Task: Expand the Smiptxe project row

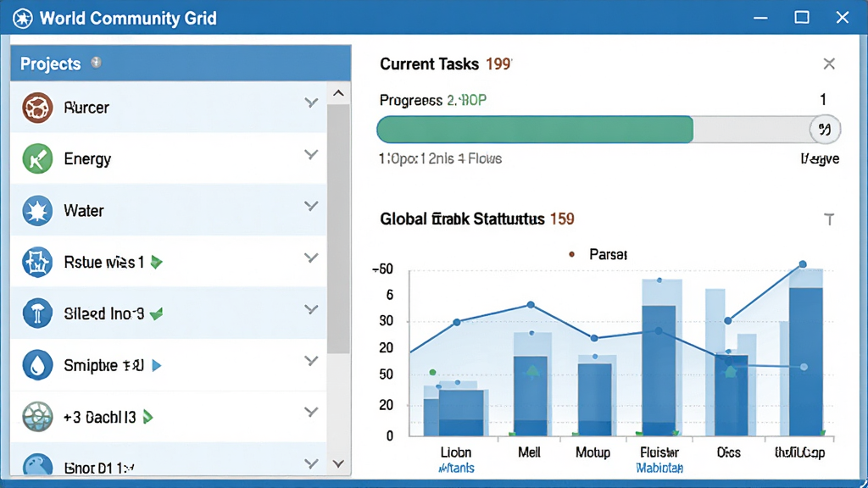Action: (312, 361)
